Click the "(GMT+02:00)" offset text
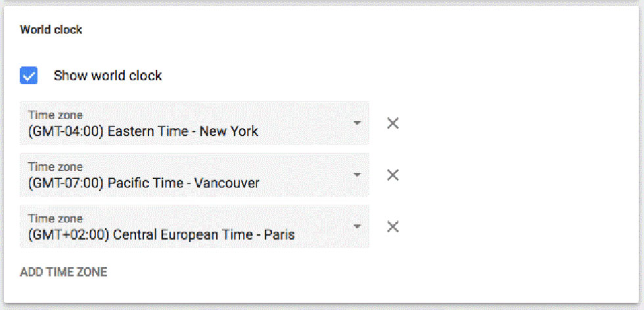This screenshot has height=310, width=644. tap(68, 235)
